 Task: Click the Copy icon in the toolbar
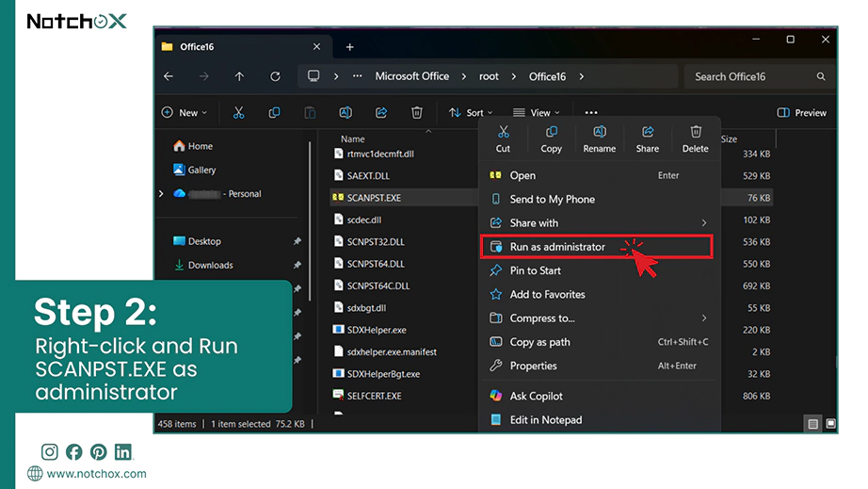[274, 112]
